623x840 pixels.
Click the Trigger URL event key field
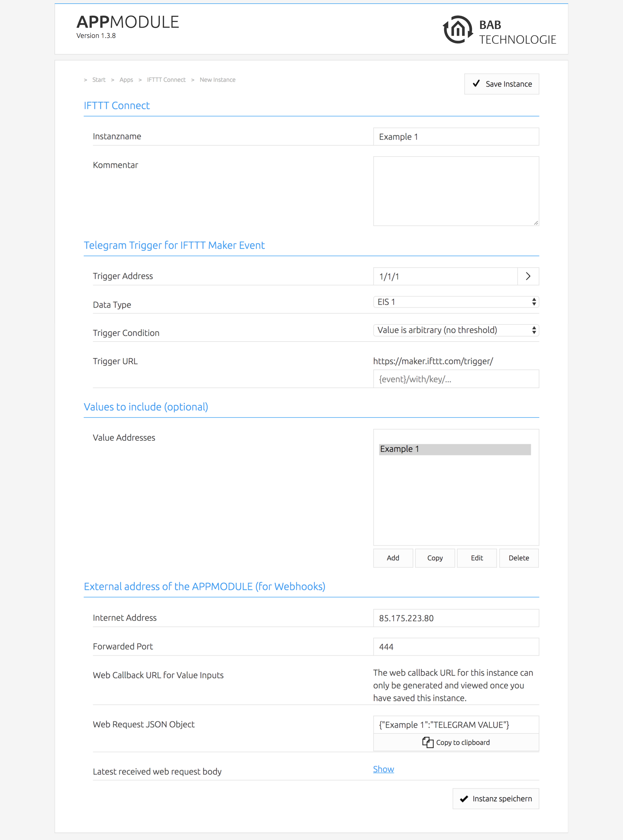(x=456, y=379)
